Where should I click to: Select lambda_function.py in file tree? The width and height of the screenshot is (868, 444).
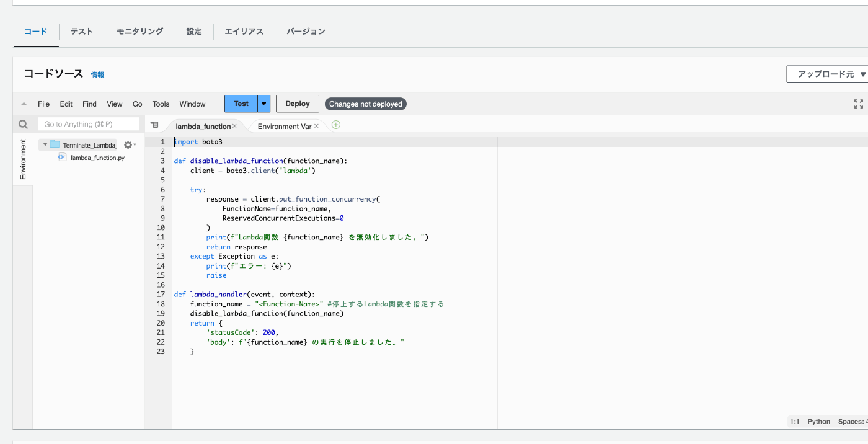(97, 158)
